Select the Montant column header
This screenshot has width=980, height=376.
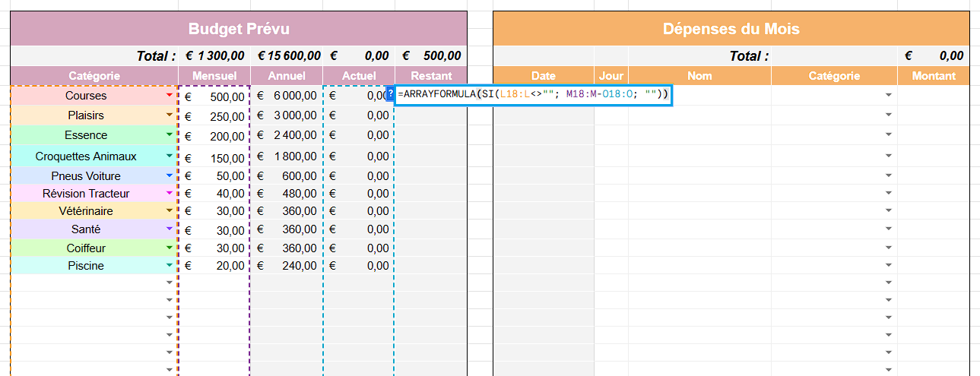[933, 76]
